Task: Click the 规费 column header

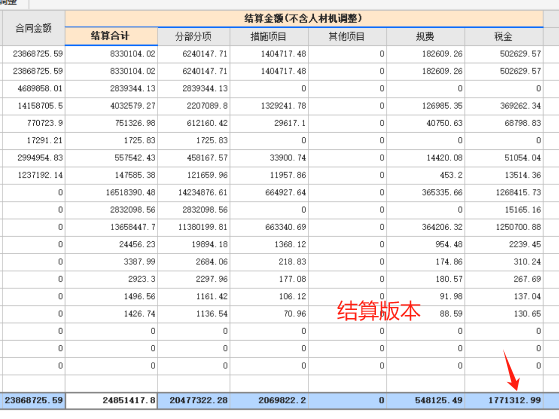Action: coord(425,36)
